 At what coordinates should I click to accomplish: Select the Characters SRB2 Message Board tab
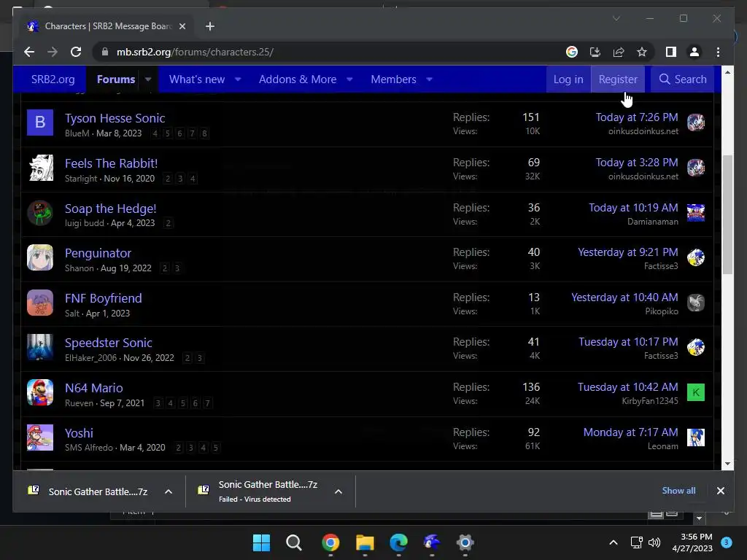(106, 26)
